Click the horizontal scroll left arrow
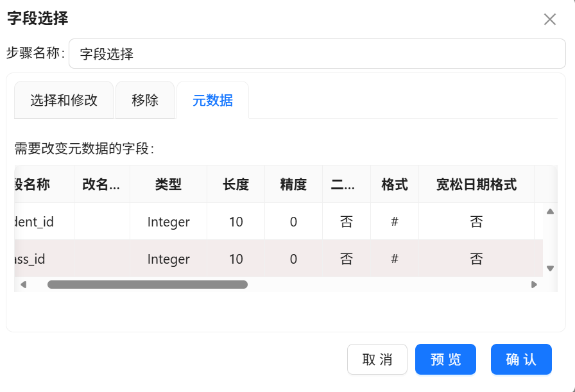 (24, 285)
